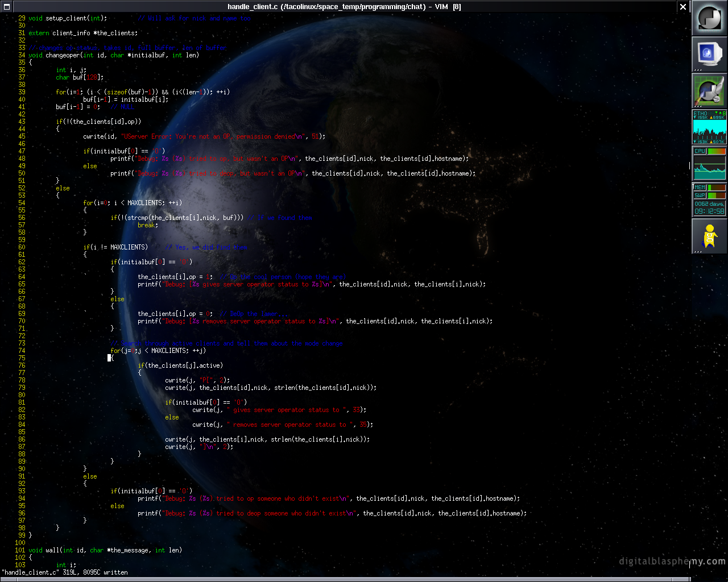The width and height of the screenshot is (728, 582).
Task: Click the CPU label in monitor applet
Action: click(700, 151)
